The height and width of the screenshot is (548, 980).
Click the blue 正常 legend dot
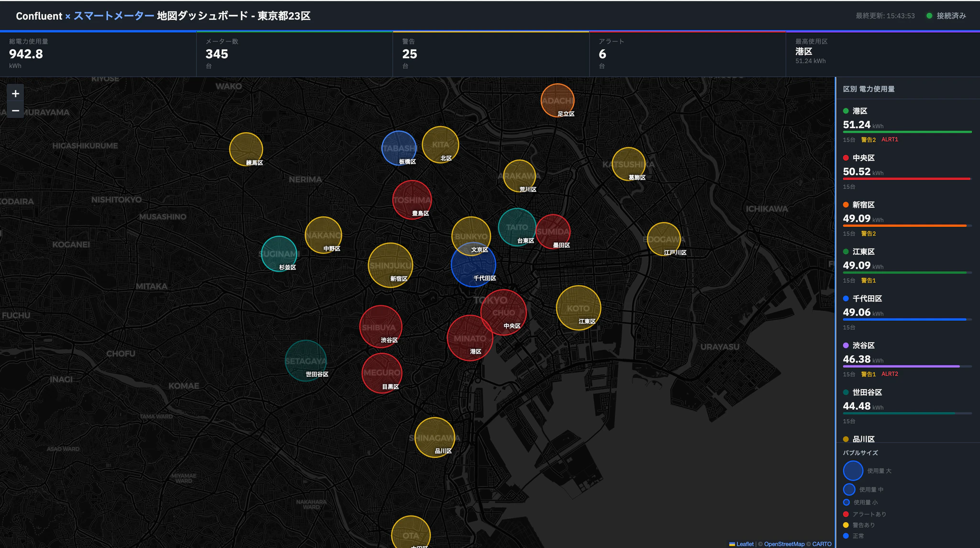[846, 536]
